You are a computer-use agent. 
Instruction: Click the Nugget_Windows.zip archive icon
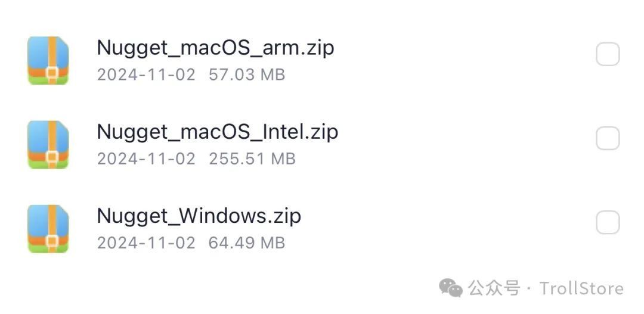click(x=48, y=228)
